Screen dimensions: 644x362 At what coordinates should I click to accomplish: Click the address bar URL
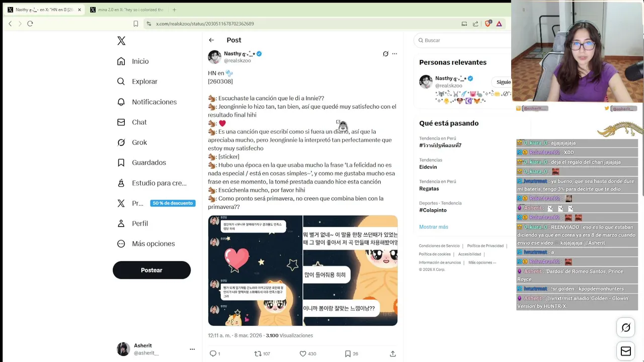(x=205, y=24)
